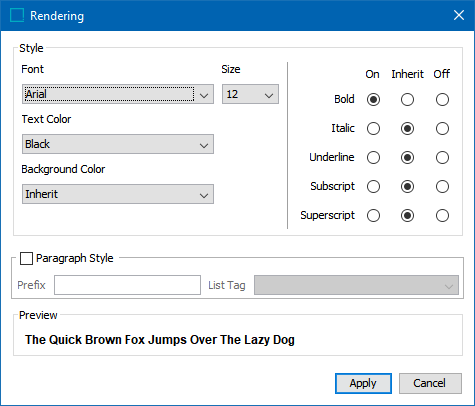Screen dimensions: 475x406
Task: Click the Prefix input field
Action: 127,285
